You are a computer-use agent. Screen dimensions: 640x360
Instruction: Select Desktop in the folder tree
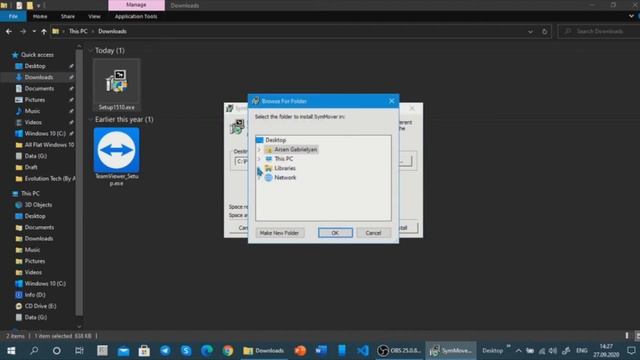276,140
